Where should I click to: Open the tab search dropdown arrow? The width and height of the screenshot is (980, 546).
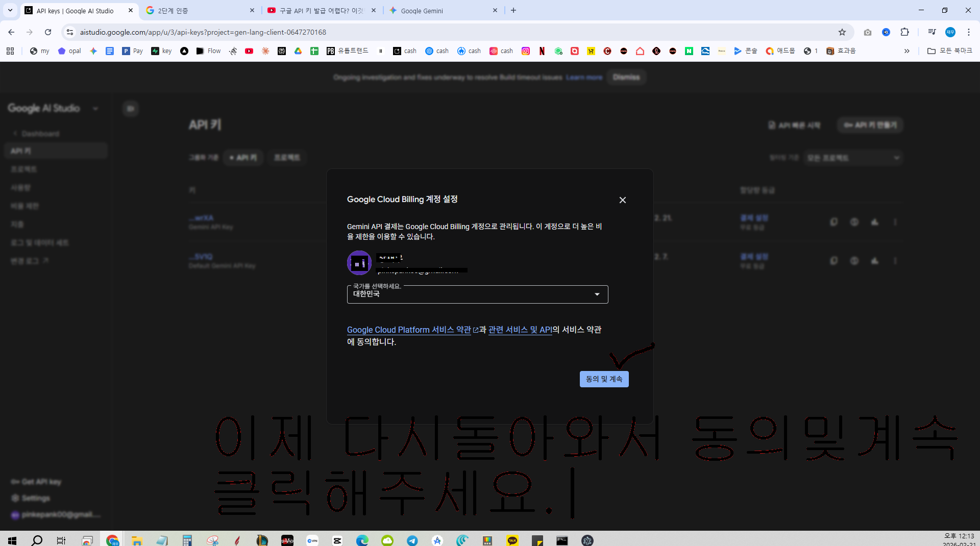(10, 10)
